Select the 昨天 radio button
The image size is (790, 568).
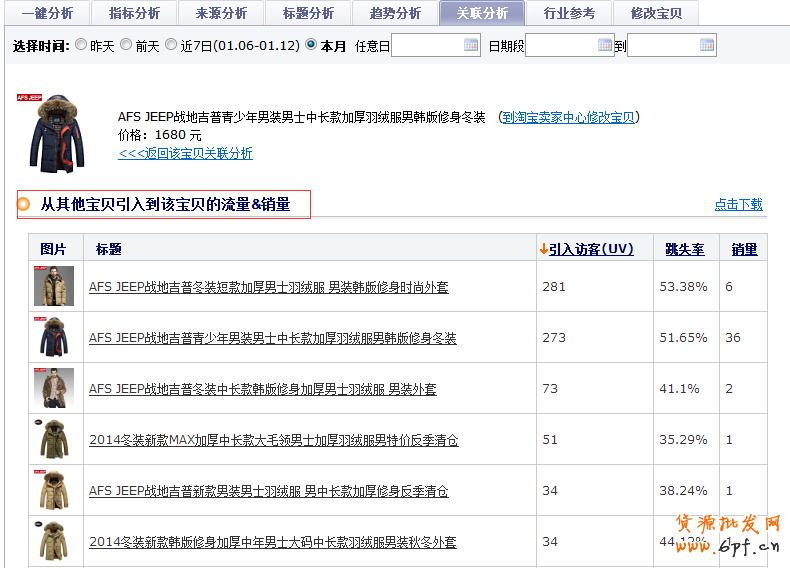tap(81, 45)
